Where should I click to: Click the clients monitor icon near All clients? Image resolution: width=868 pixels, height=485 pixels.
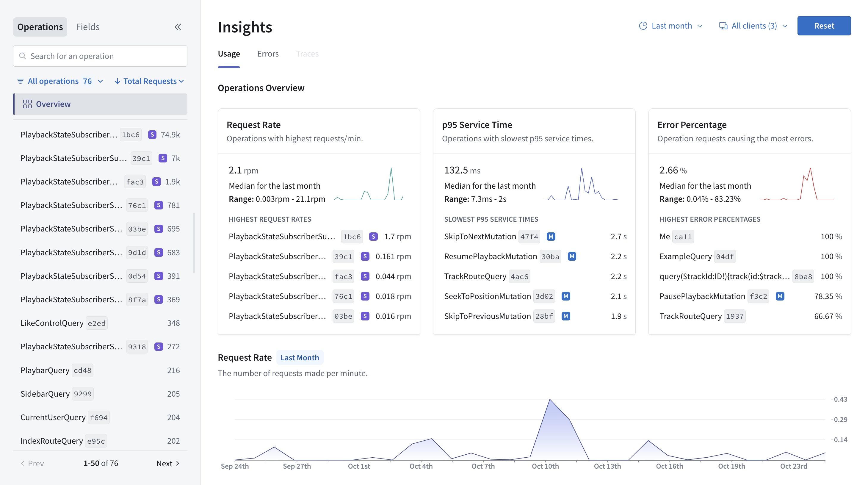pos(723,25)
